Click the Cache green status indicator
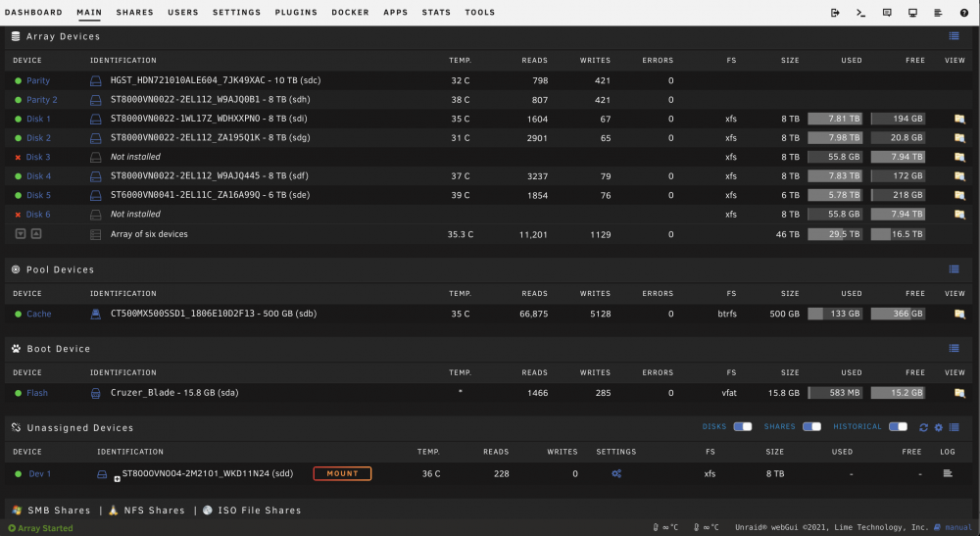The width and height of the screenshot is (980, 536). pyautogui.click(x=18, y=314)
